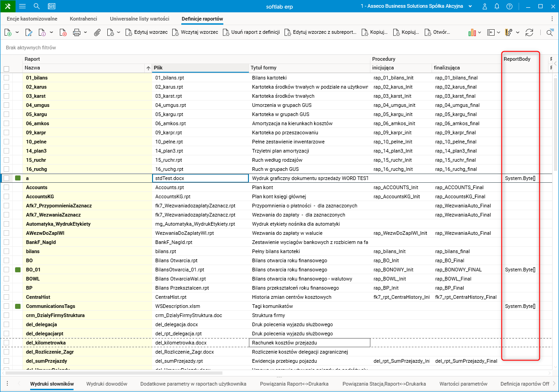Click Usuń raport z definicji button
Image resolution: width=559 pixels, height=392 pixels.
click(x=251, y=32)
